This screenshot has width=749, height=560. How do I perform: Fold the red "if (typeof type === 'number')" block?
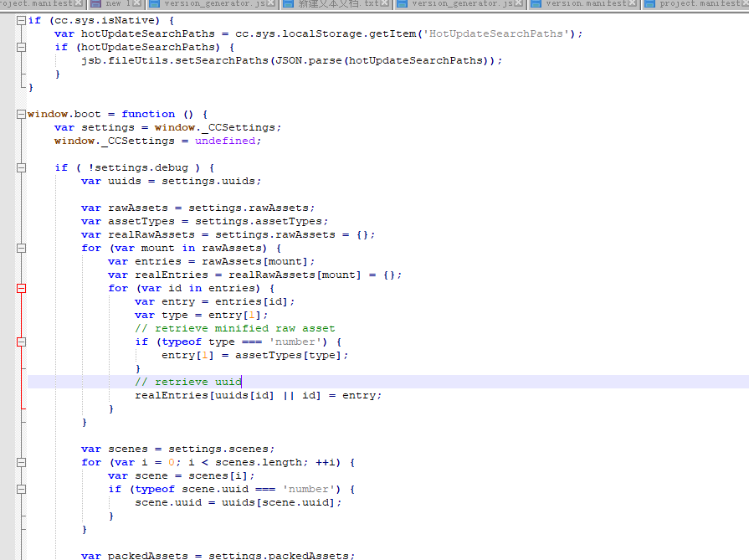[x=21, y=342]
